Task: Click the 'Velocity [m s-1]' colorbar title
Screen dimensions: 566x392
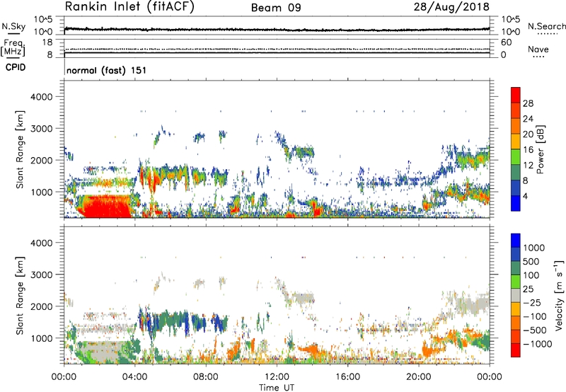Action: coord(559,295)
